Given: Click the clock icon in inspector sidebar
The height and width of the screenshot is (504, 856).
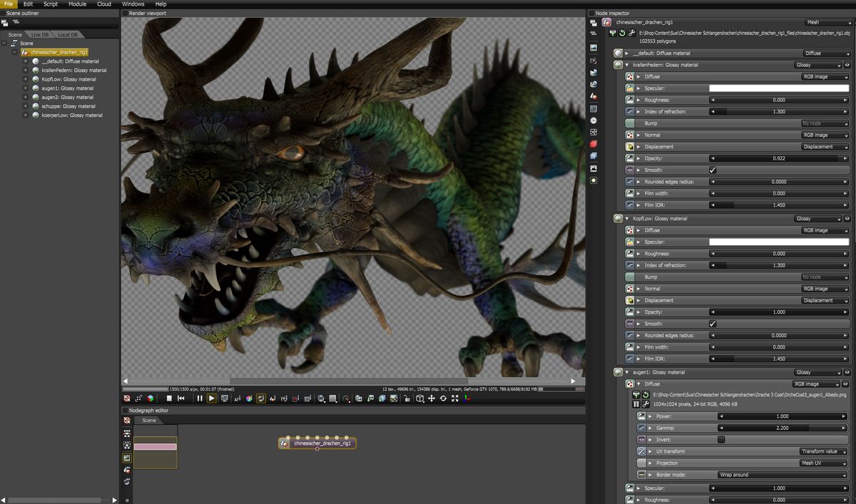Looking at the screenshot, I should point(593,120).
